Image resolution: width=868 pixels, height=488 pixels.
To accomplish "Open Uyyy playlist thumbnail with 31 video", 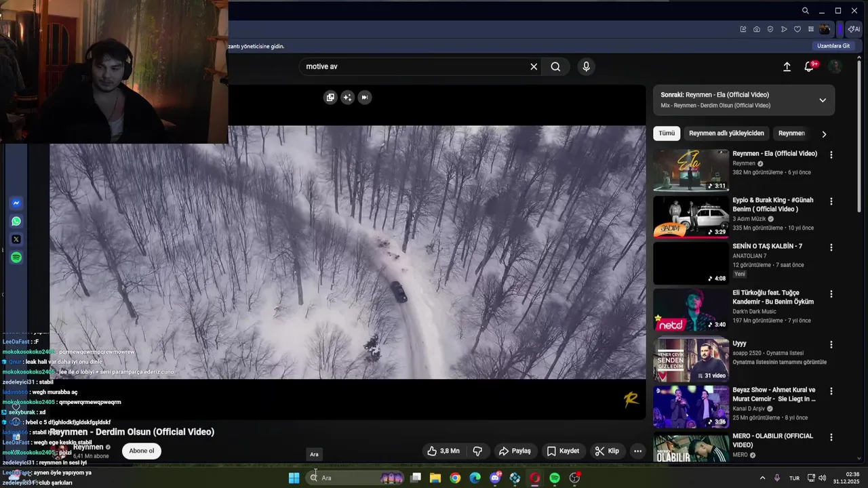I will tap(691, 361).
